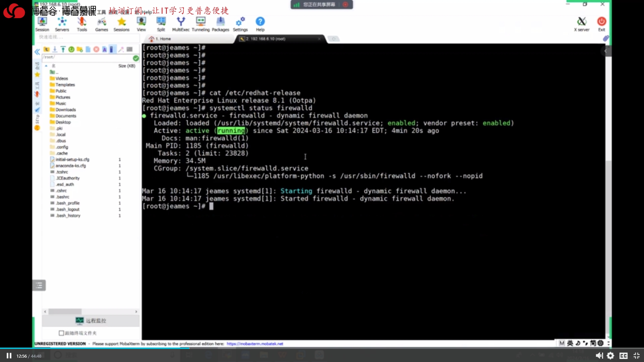Click the red Exit power icon
The height and width of the screenshot is (362, 644).
pos(602,24)
